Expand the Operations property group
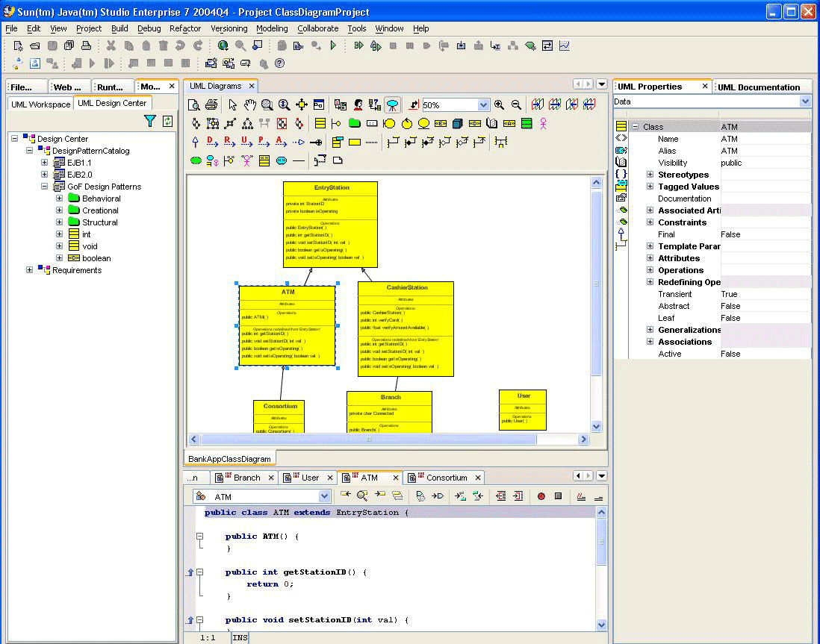Image resolution: width=820 pixels, height=644 pixels. (650, 270)
